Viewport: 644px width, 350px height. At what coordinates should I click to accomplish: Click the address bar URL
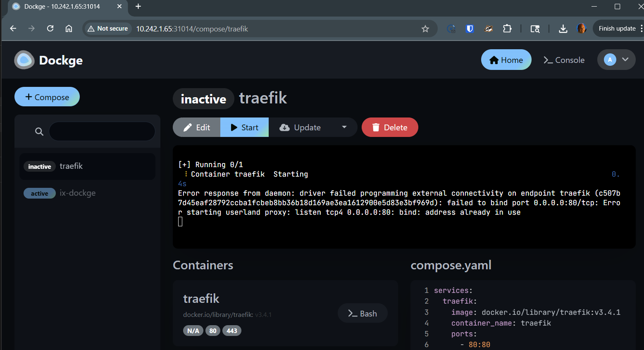coord(192,29)
